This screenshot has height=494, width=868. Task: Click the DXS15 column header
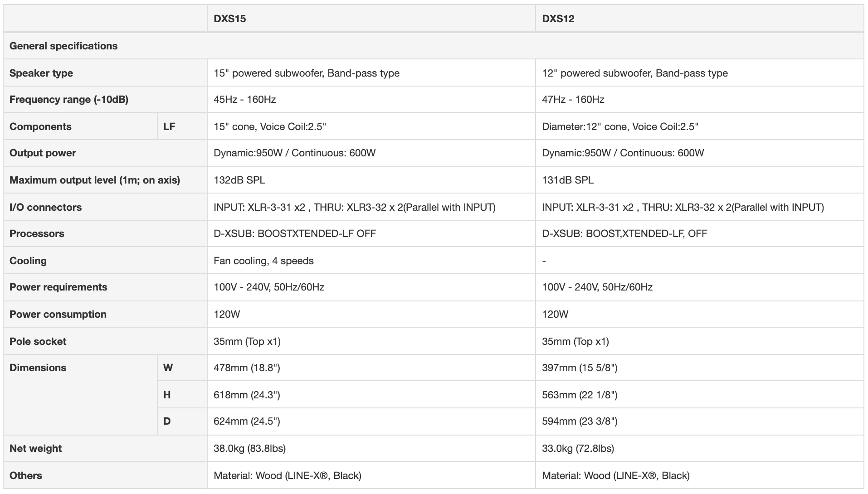pos(230,19)
